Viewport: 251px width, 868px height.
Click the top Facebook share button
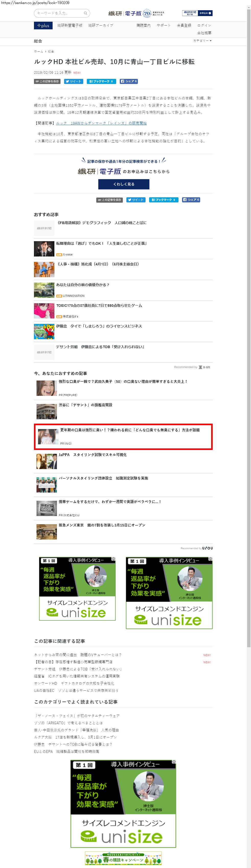(x=129, y=81)
